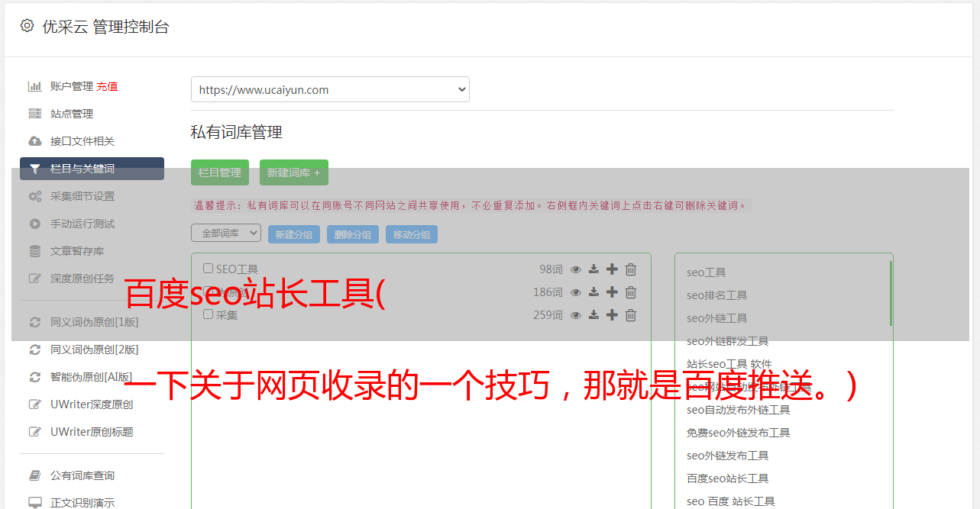Select keyword seo工具 in the right list
The image size is (980, 509).
tap(707, 272)
